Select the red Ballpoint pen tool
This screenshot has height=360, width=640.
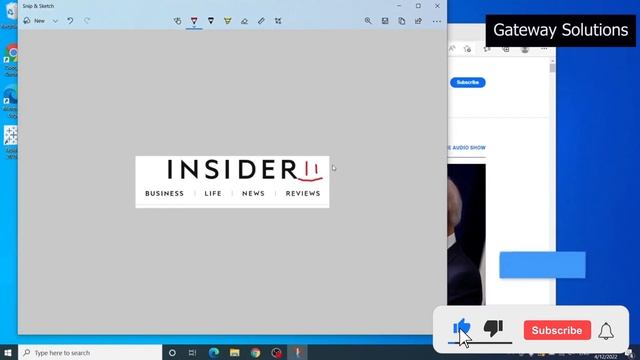point(194,21)
